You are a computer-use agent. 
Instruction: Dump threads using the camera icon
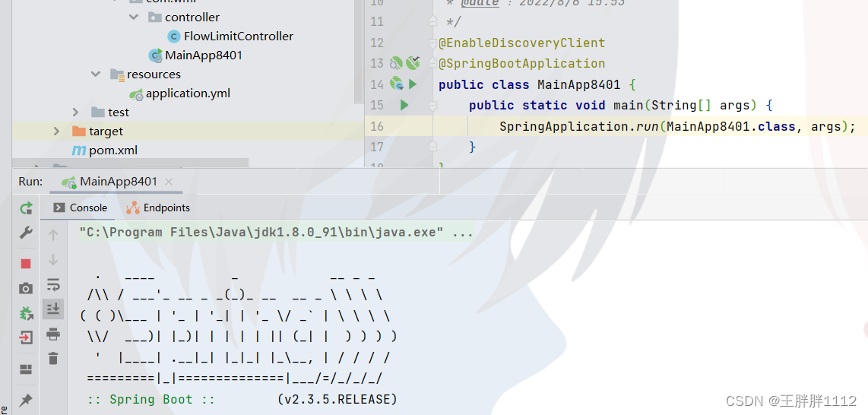(x=26, y=288)
